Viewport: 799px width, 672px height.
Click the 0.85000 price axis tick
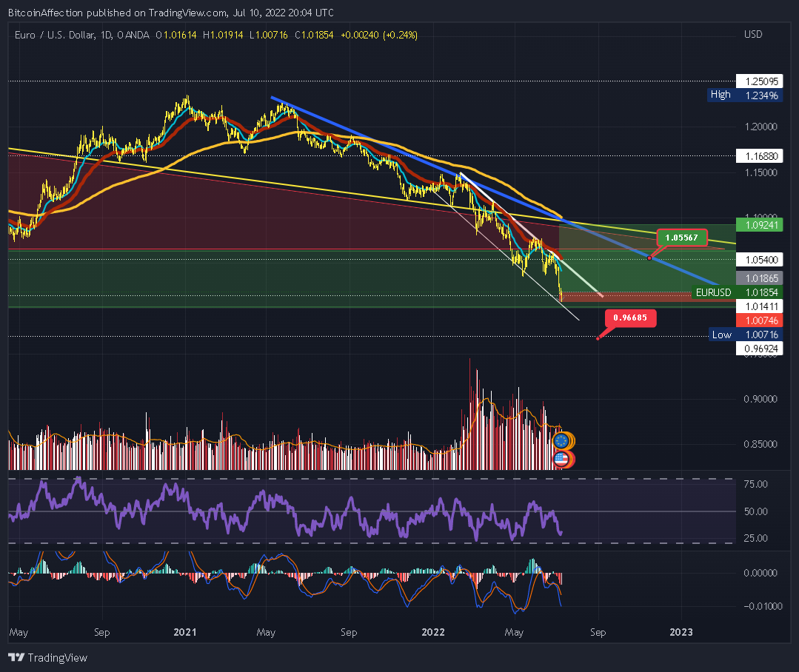(x=760, y=444)
